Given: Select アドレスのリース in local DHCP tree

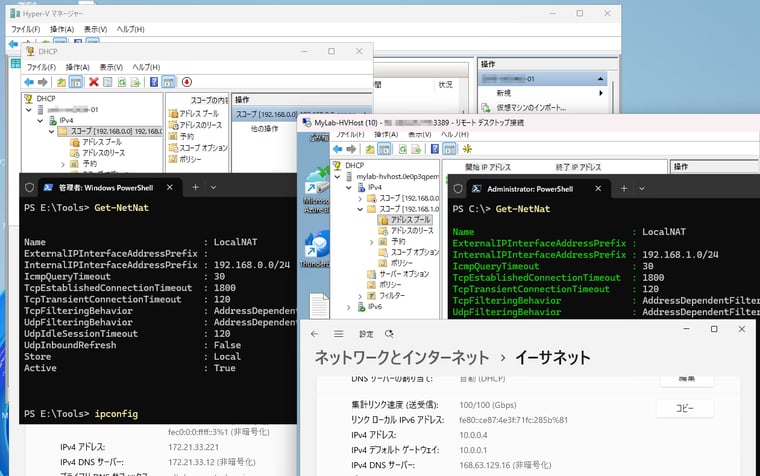Looking at the screenshot, I should 103,153.
